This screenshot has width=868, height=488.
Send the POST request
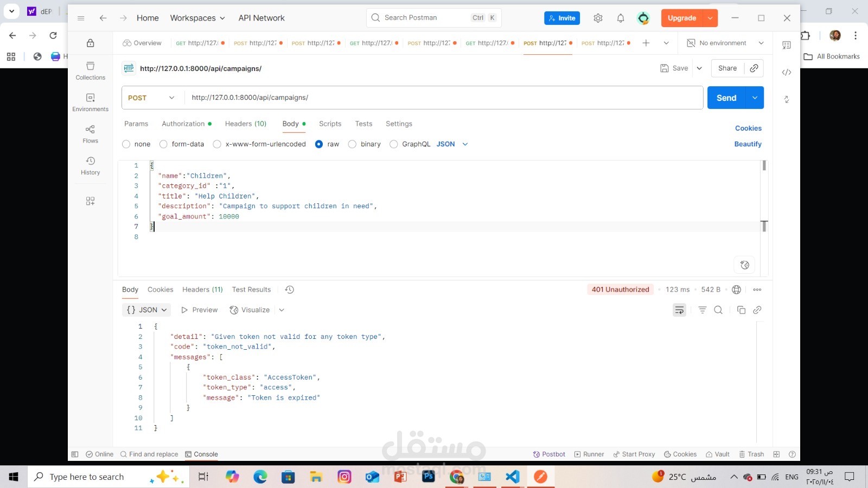point(726,98)
